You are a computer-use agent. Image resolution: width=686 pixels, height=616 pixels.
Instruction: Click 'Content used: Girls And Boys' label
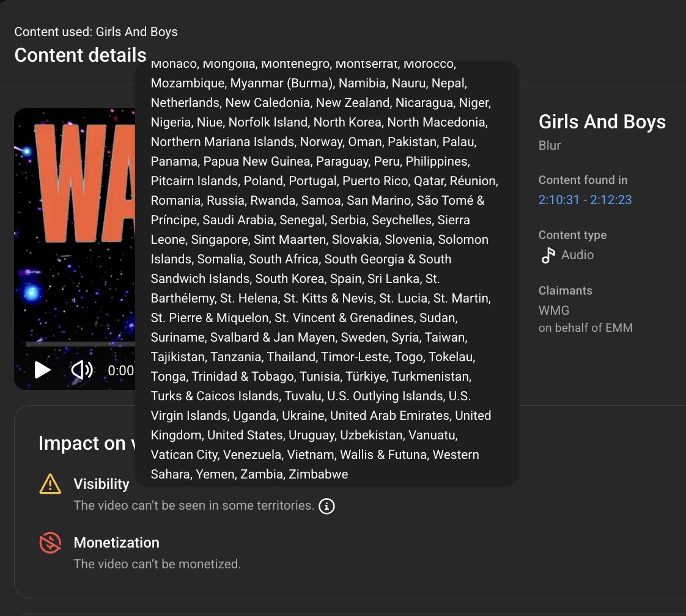96,32
